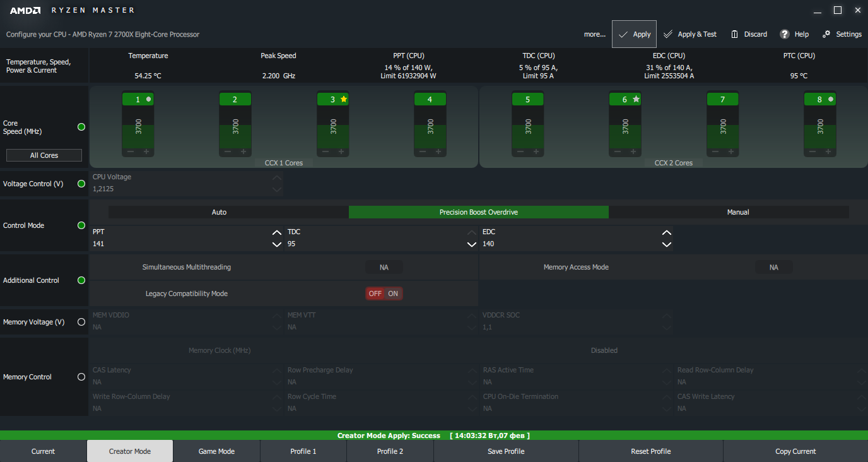
Task: Lower TDC with the down arrow
Action: click(471, 244)
